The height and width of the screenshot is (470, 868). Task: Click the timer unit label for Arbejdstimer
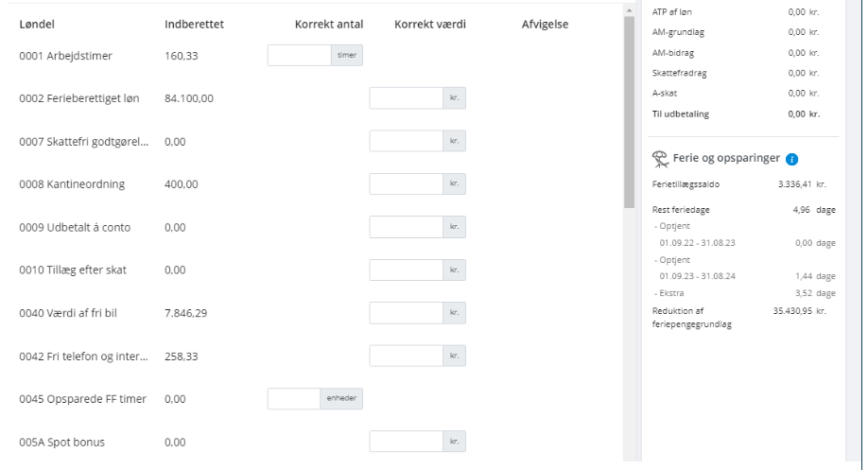[348, 55]
